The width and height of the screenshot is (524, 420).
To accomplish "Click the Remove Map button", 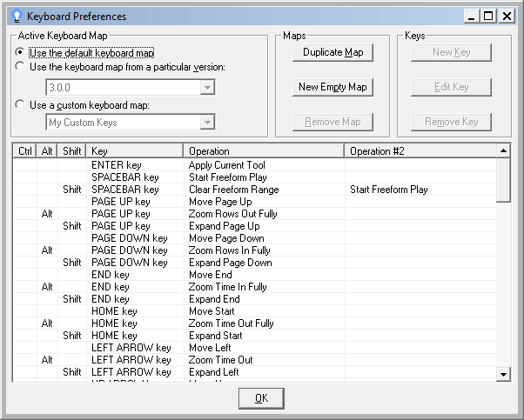I will point(333,122).
